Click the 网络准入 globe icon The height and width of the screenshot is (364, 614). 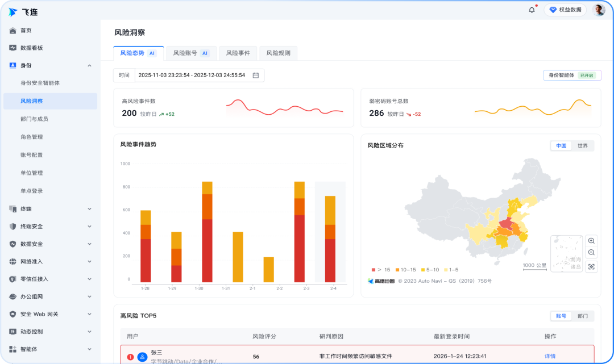pos(13,262)
